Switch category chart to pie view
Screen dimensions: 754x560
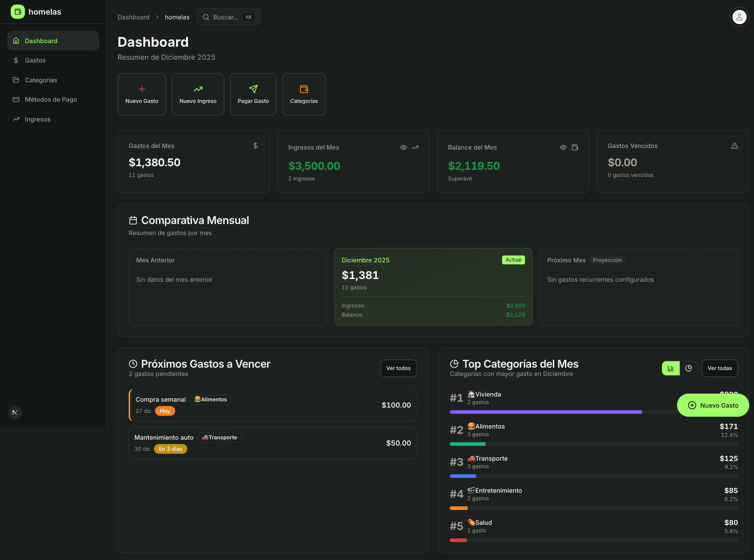[x=689, y=368]
